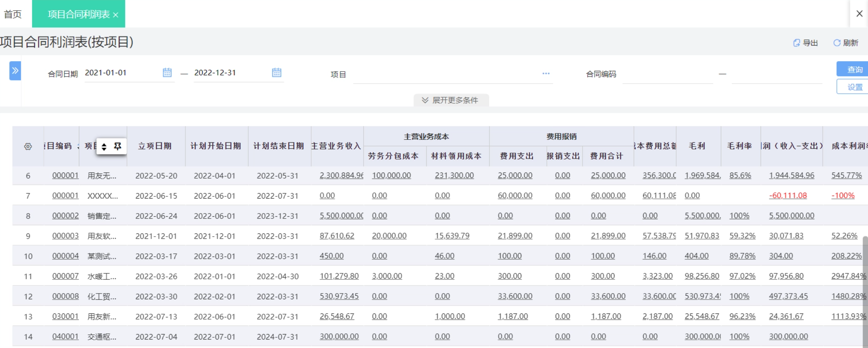868x348 pixels.
Task: Expand the left side panel arrow
Action: [x=15, y=70]
